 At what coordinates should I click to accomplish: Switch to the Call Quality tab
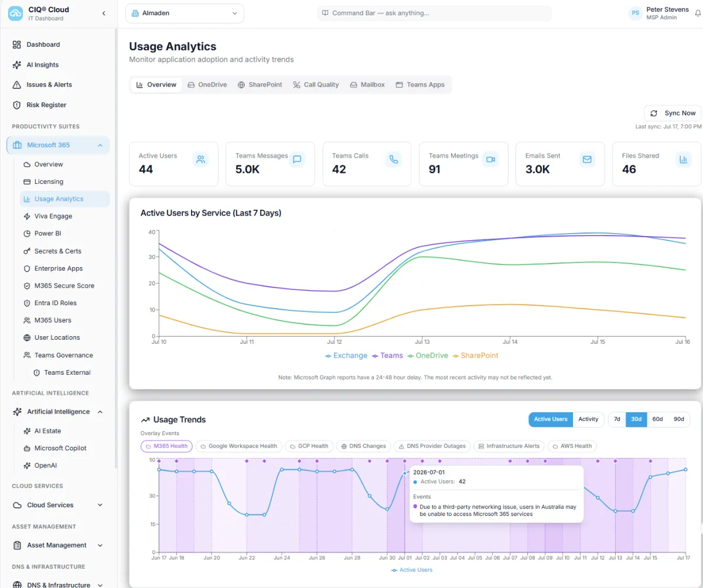point(316,85)
